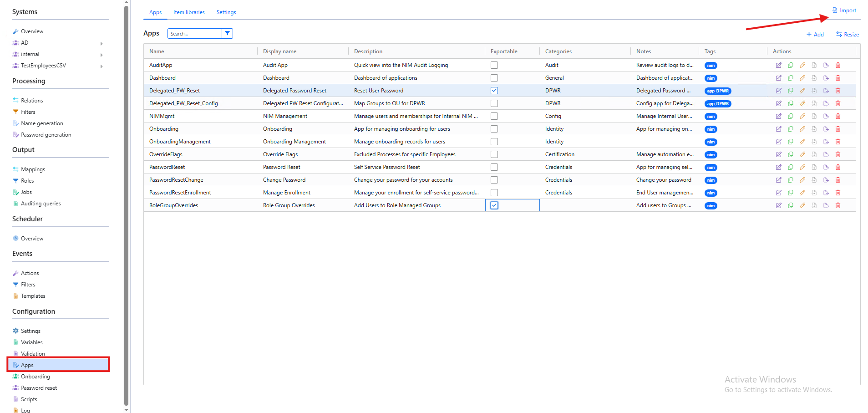Click the trash icon for RoleGroupOverrides
Screen dimensions: 868x413
[838, 205]
